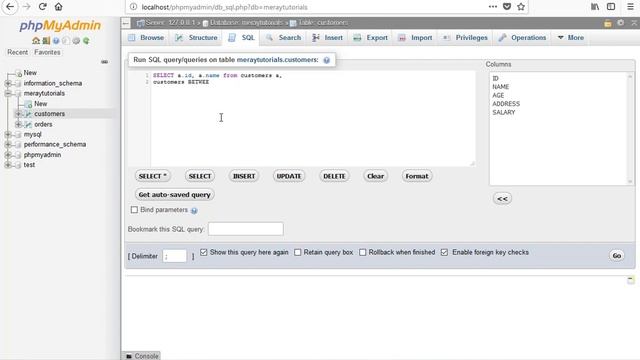Click the help icon beside the Run SQL query title
The width and height of the screenshot is (640, 360).
[327, 60]
